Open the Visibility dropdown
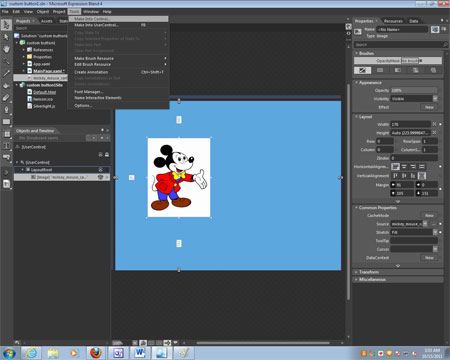This screenshot has height=360, width=450. click(x=435, y=99)
